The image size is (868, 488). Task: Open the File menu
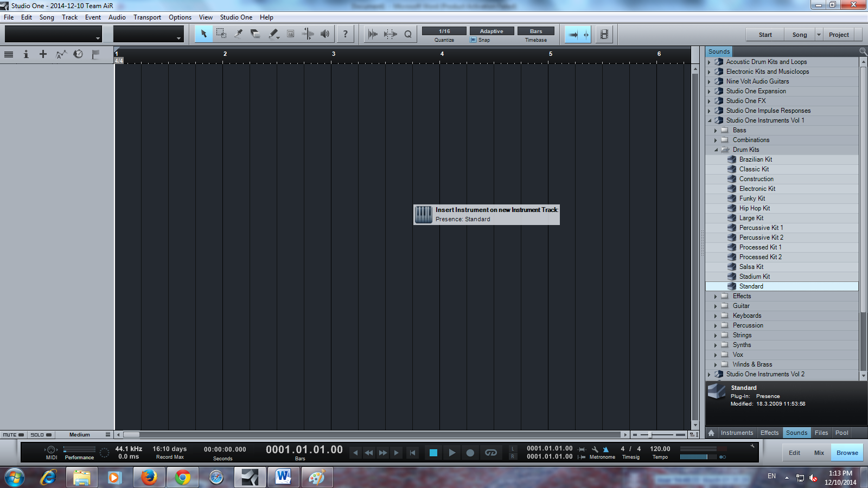pos(9,17)
